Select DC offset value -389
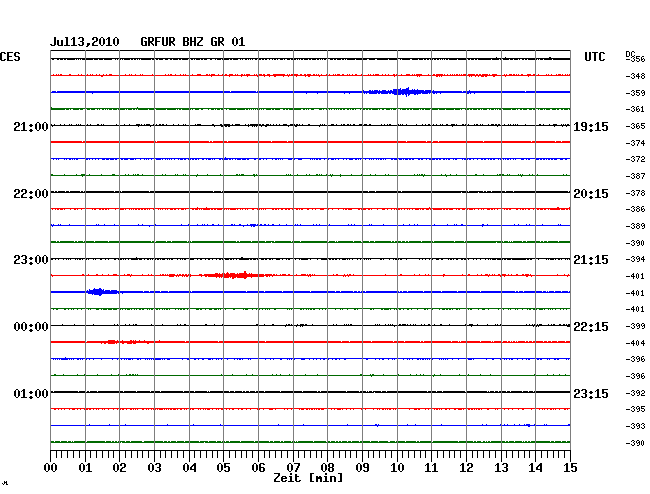 pyautogui.click(x=635, y=226)
